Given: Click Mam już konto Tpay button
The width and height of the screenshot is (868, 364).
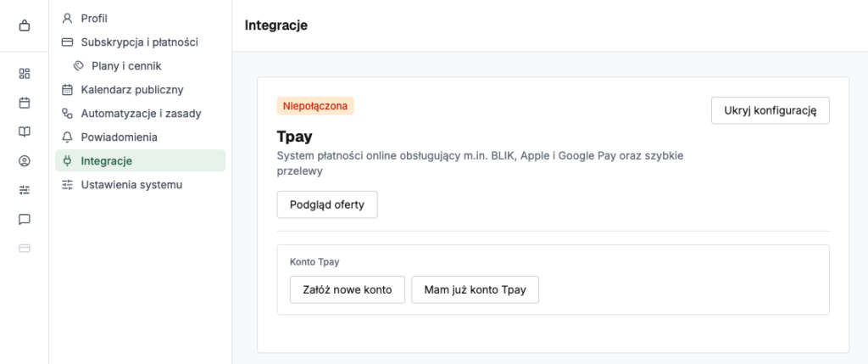Looking at the screenshot, I should (x=475, y=290).
